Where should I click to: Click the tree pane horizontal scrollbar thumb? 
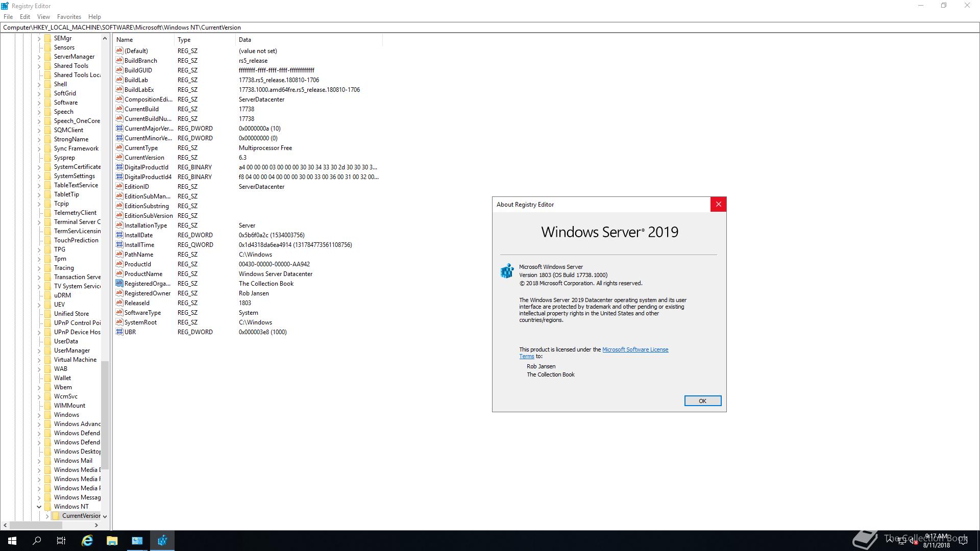tap(36, 525)
